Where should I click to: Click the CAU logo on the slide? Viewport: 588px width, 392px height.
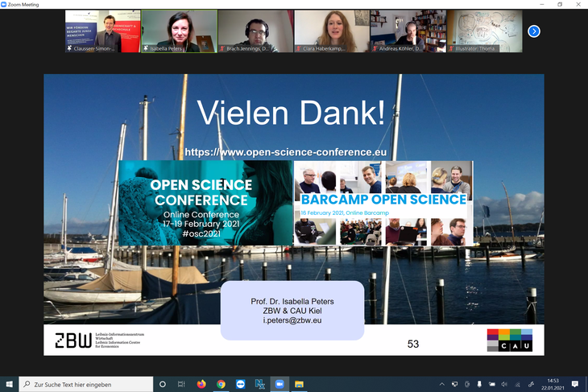(x=510, y=340)
